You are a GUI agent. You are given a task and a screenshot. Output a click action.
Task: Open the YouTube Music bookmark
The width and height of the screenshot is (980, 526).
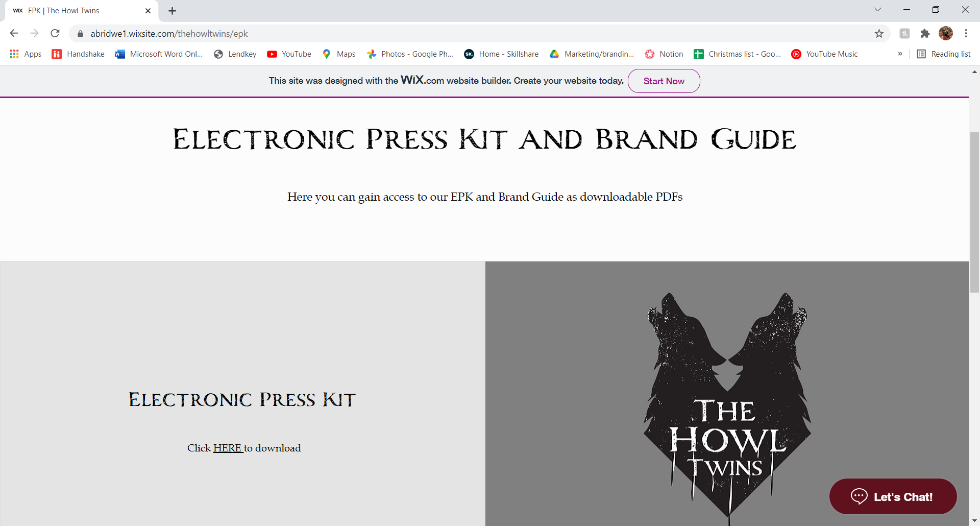coord(824,54)
